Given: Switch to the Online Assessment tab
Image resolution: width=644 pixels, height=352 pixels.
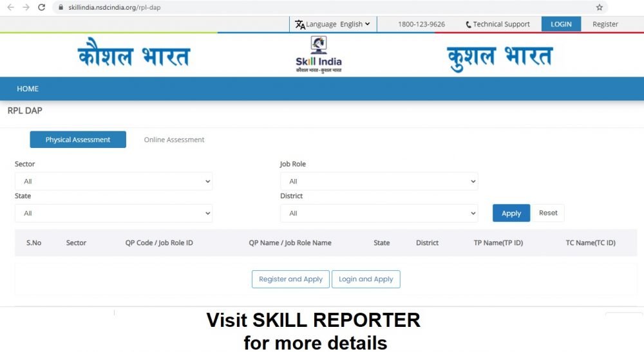Looking at the screenshot, I should [x=174, y=140].
